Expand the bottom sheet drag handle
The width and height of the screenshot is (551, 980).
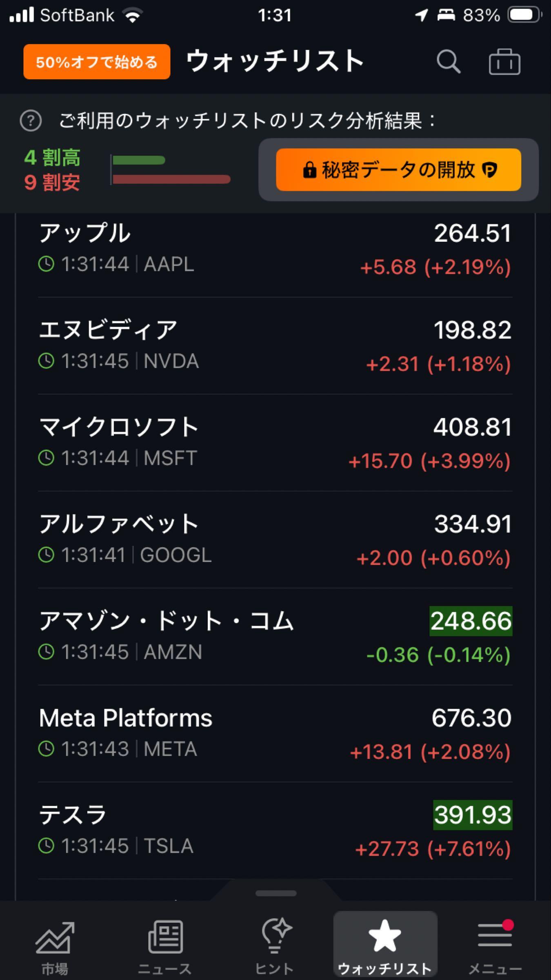(x=276, y=893)
